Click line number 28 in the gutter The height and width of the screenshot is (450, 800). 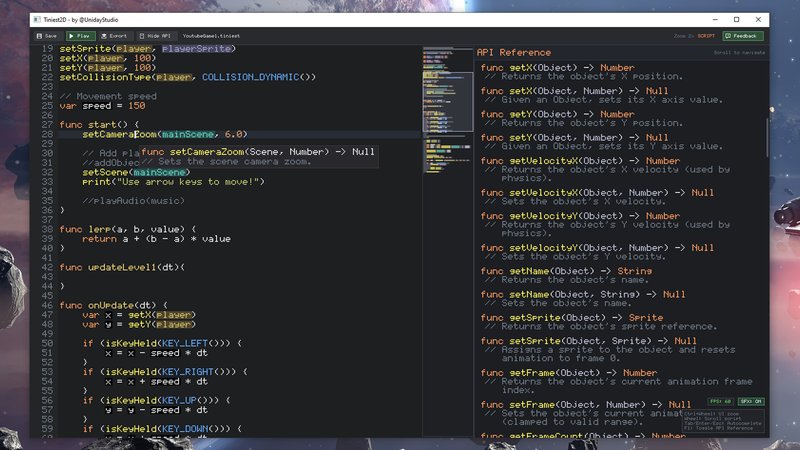tap(47, 134)
